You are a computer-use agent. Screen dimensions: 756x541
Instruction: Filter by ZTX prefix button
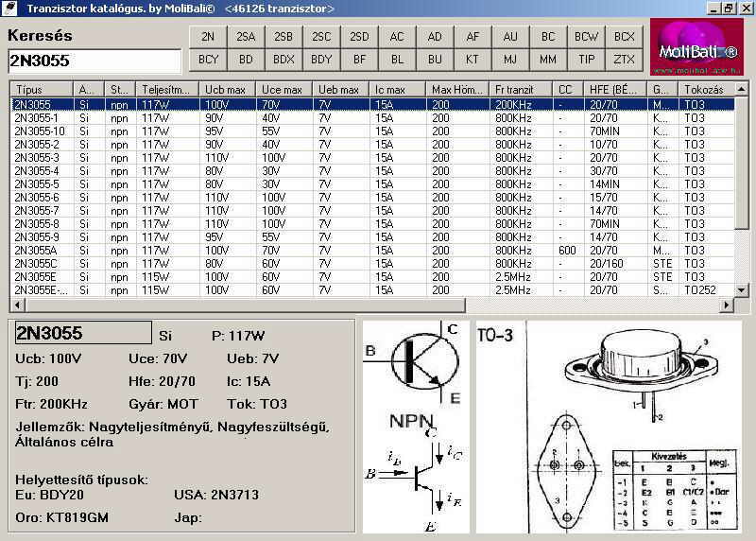pos(624,60)
